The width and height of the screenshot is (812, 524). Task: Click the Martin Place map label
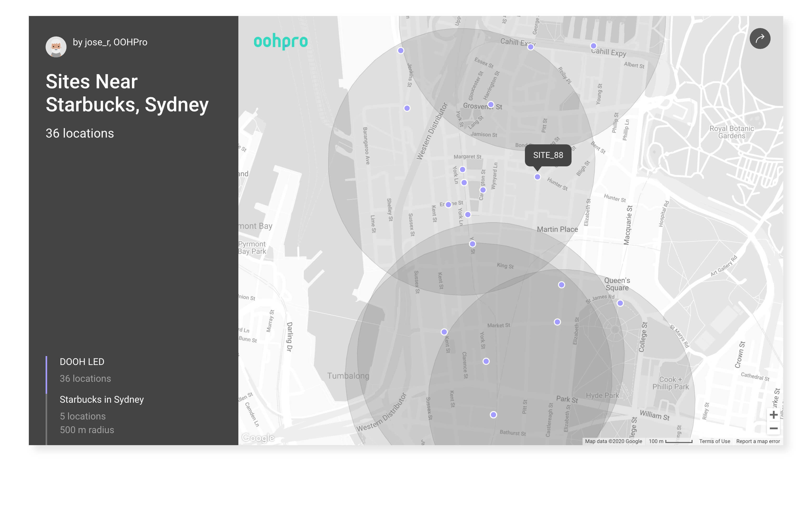pos(557,229)
